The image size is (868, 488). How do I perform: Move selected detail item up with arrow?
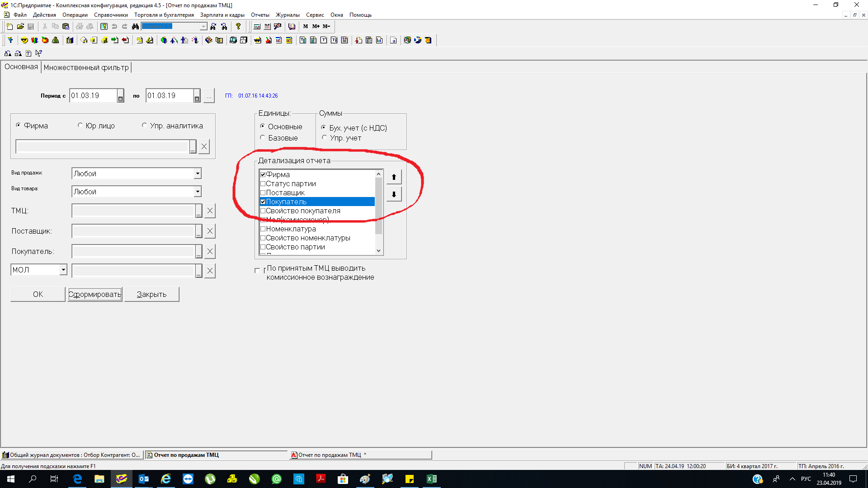(x=394, y=177)
